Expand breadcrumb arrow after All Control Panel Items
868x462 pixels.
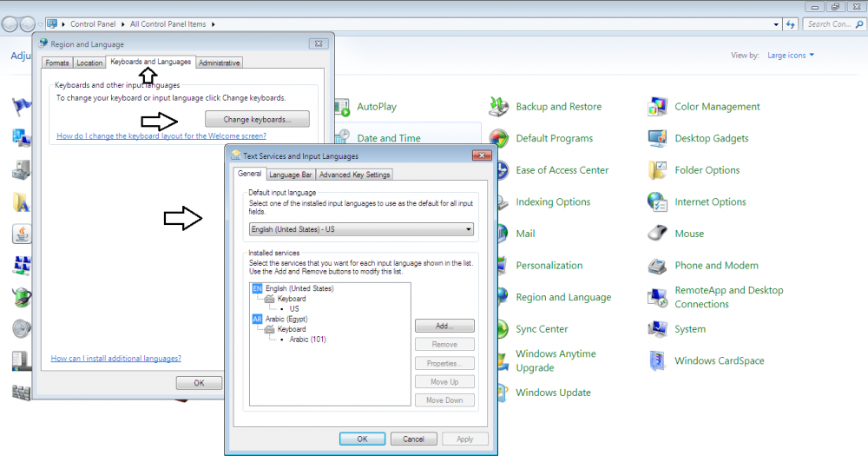pos(214,24)
